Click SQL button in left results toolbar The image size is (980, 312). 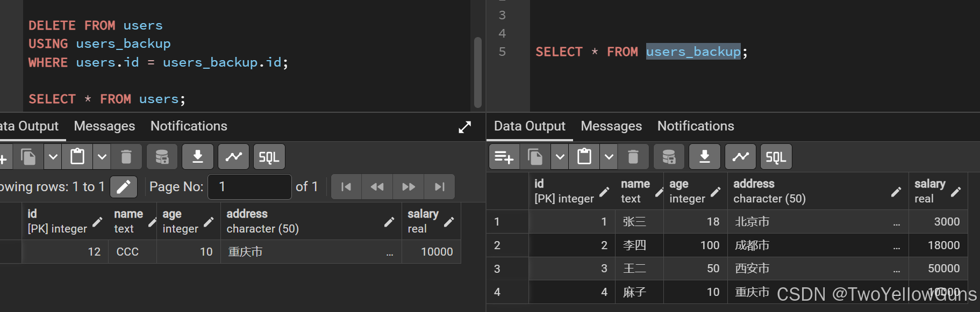coord(269,157)
